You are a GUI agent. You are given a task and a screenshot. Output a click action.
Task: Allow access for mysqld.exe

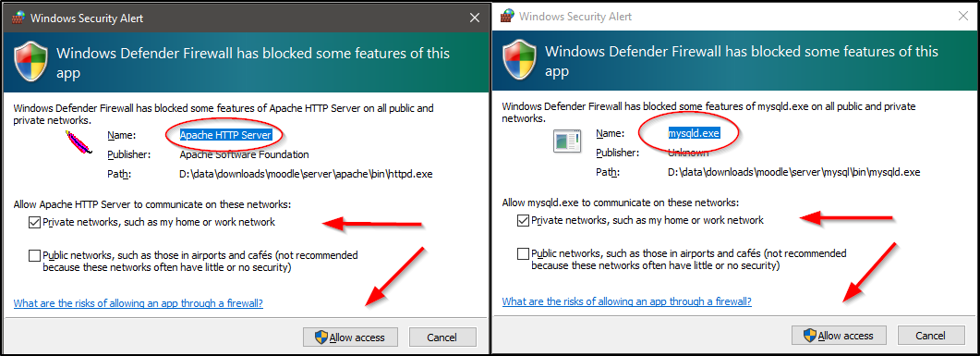tap(839, 336)
